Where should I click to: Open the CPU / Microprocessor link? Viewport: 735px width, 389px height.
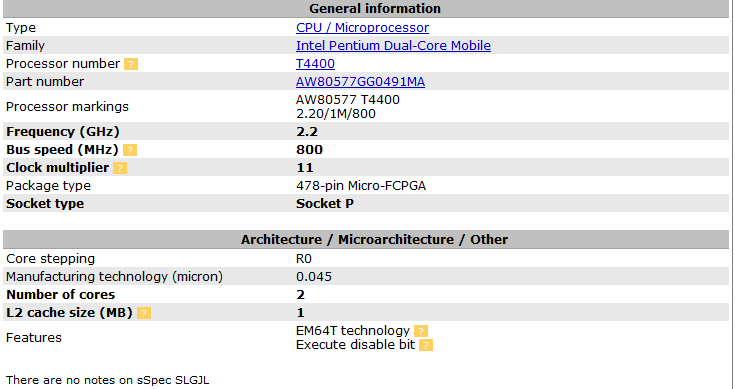pos(362,28)
